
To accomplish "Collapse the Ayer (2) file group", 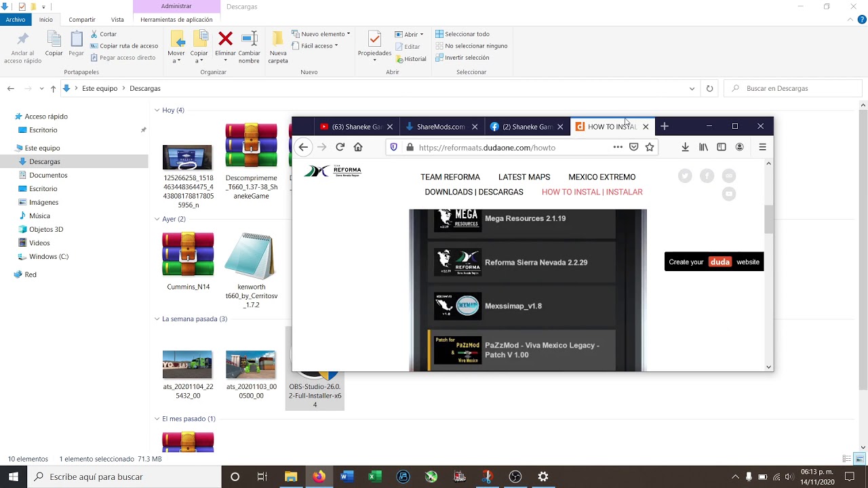I will click(x=157, y=219).
